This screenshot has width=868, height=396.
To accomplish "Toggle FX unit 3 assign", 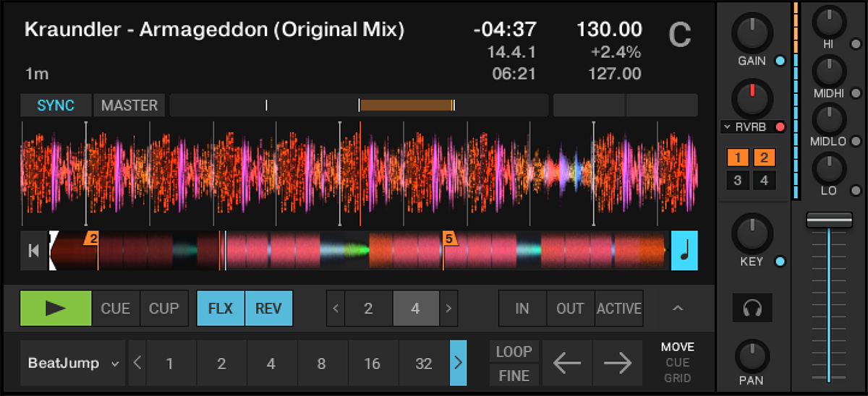I will (x=737, y=181).
